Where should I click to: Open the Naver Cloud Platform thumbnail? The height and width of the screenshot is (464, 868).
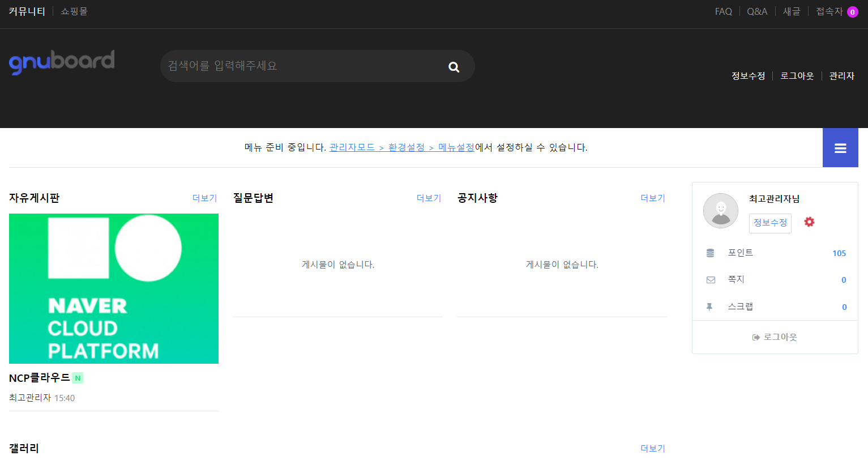coord(114,288)
